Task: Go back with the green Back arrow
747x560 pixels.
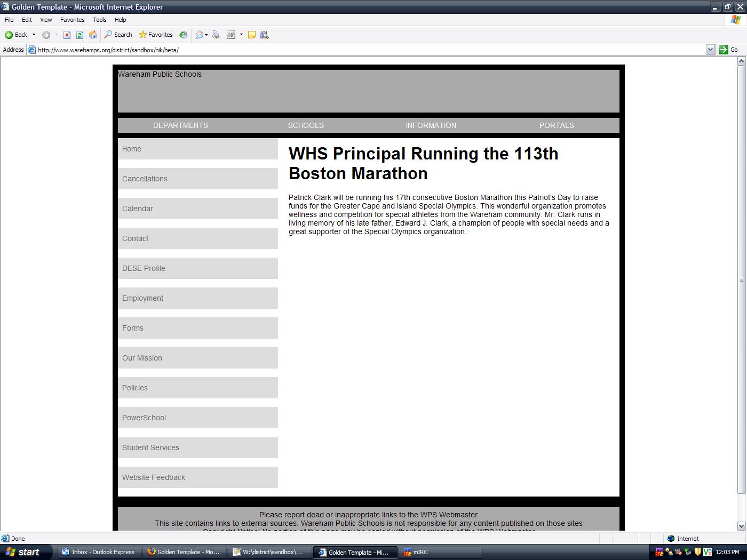Action: (16, 35)
